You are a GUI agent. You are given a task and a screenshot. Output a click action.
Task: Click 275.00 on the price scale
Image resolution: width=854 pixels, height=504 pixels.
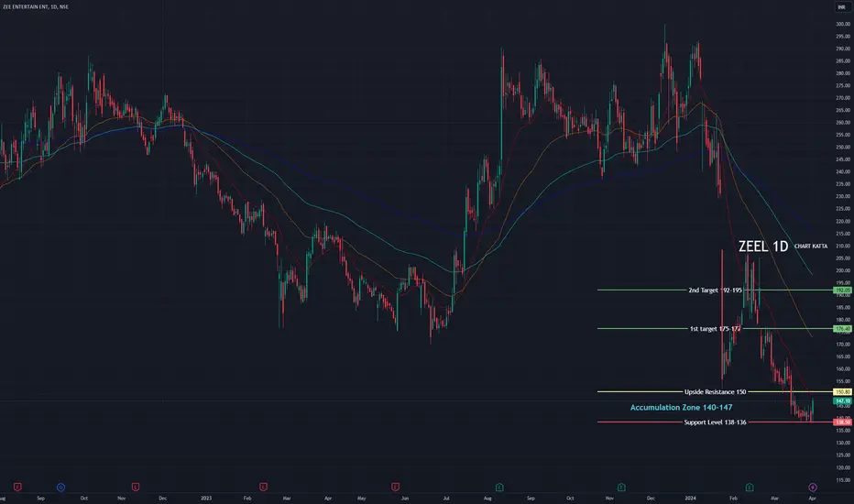843,85
